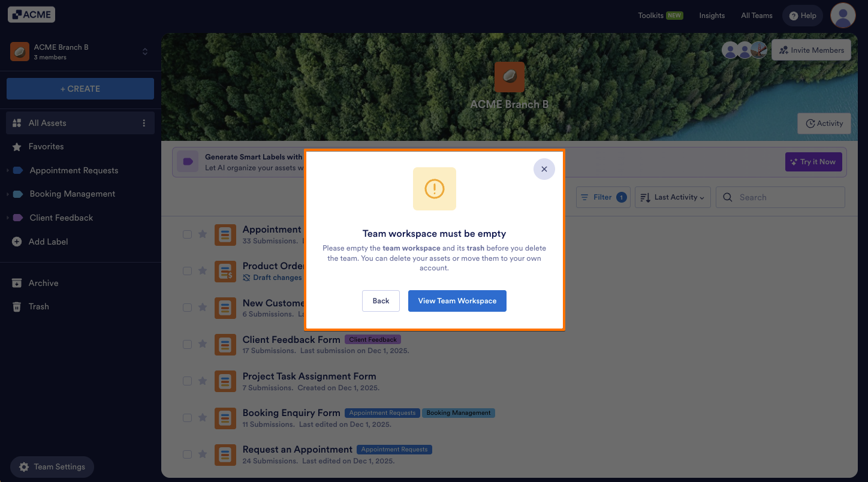The height and width of the screenshot is (482, 868).
Task: Click the + CREATE button
Action: click(x=80, y=89)
